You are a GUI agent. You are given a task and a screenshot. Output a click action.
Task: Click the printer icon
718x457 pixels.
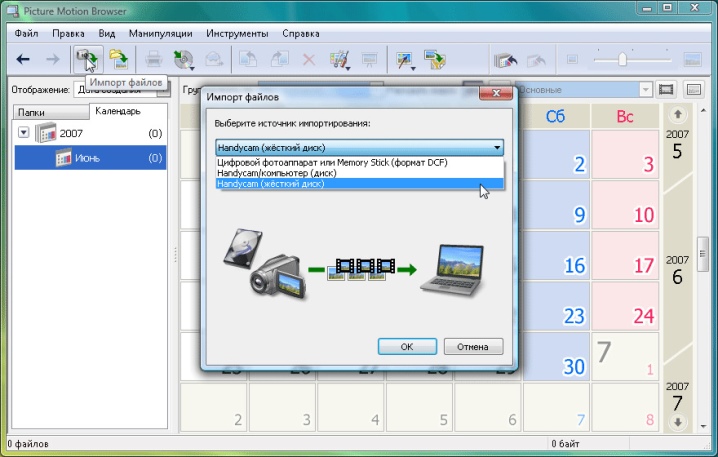[153, 60]
